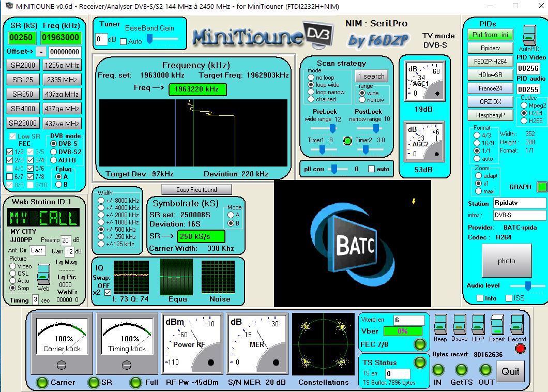The image size is (548, 392).
Task: Select loop narrow scan mode
Action: point(311,92)
